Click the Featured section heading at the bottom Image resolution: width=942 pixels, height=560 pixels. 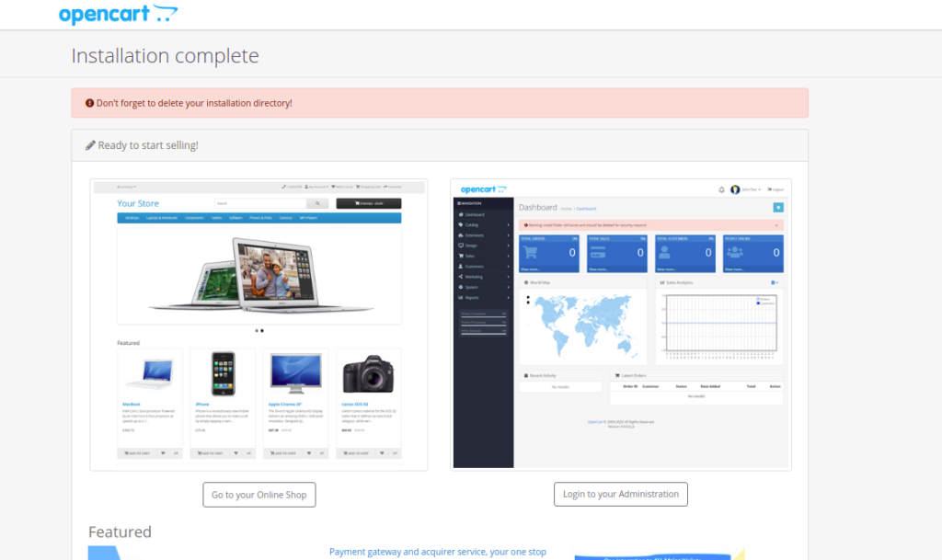pos(120,531)
